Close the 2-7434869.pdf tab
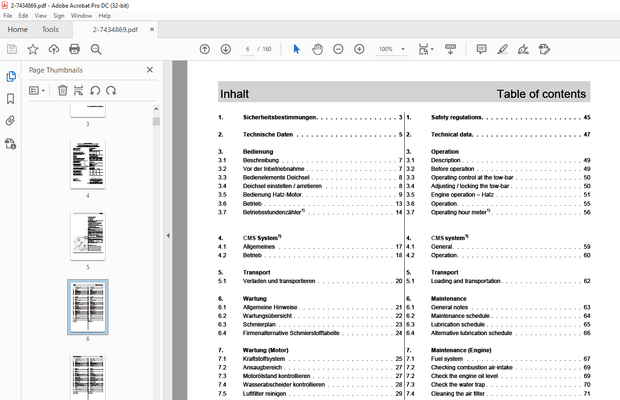 click(152, 30)
